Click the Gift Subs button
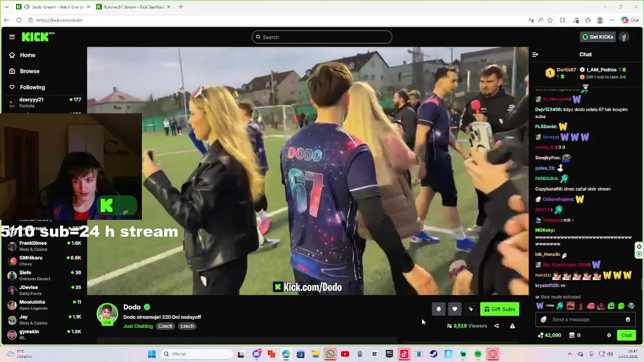This screenshot has width=644, height=362. 500,309
